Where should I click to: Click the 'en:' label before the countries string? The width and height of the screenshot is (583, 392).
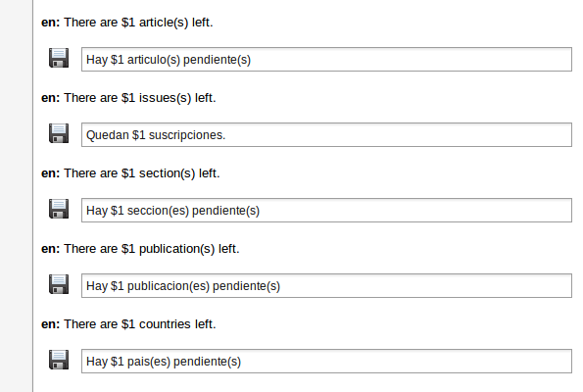pyautogui.click(x=50, y=324)
